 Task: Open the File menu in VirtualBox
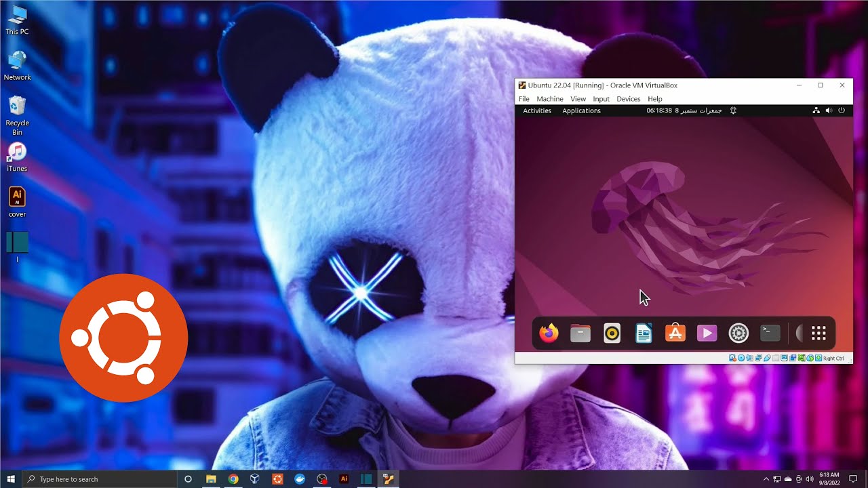524,99
